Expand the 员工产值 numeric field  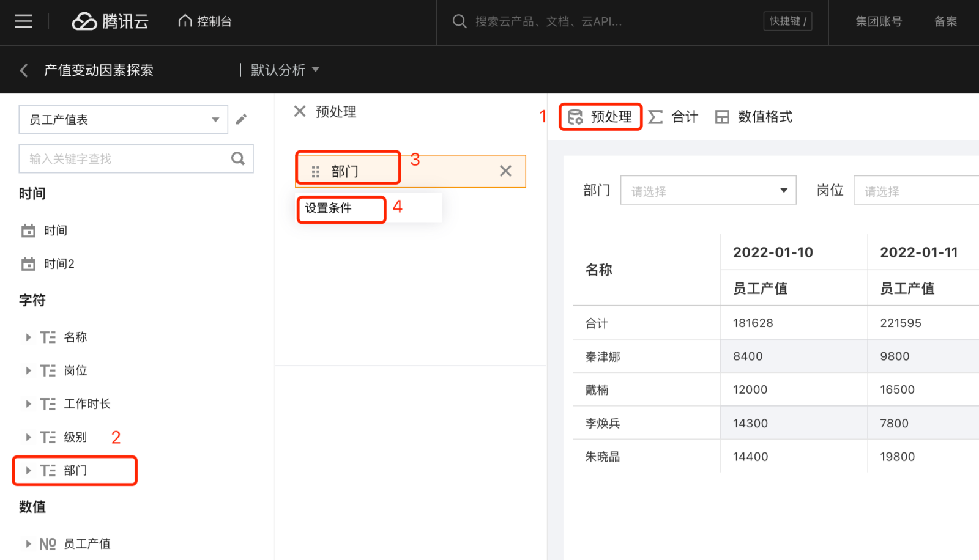point(28,543)
